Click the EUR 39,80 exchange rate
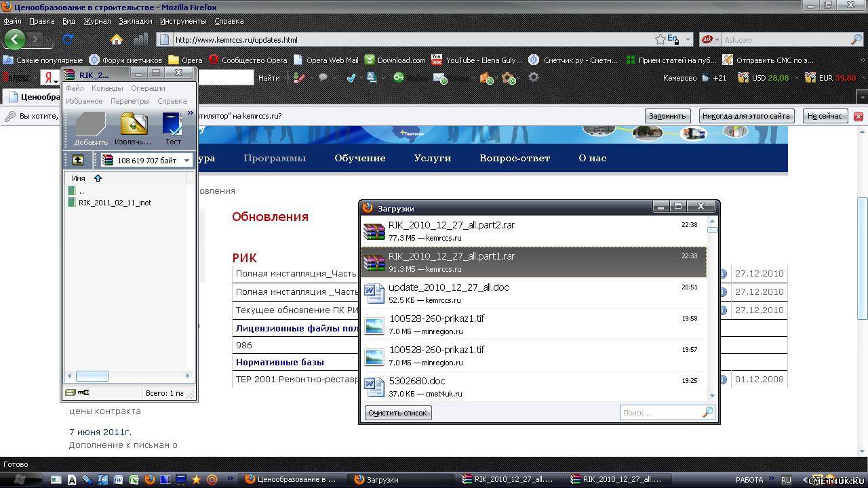 [829, 78]
